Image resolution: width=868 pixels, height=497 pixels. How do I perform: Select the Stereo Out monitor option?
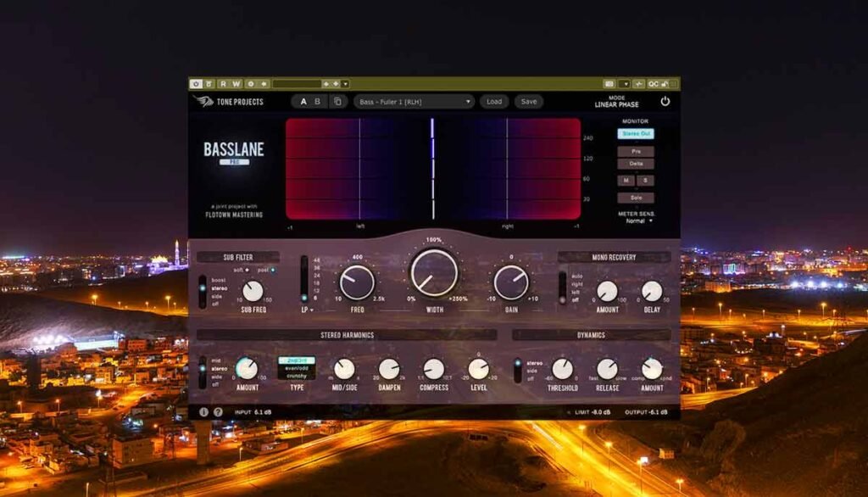(636, 133)
